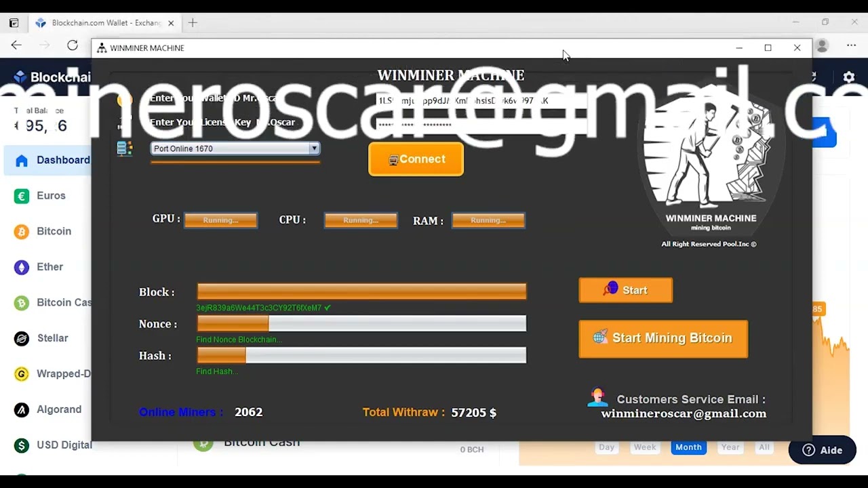This screenshot has height=488, width=868.
Task: Select the Stellar icon in sidebar
Action: (x=22, y=338)
